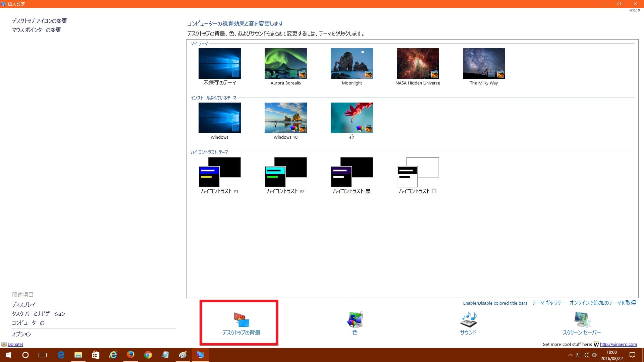
Task: Click Enable/Disable colored title bars
Action: [x=495, y=303]
